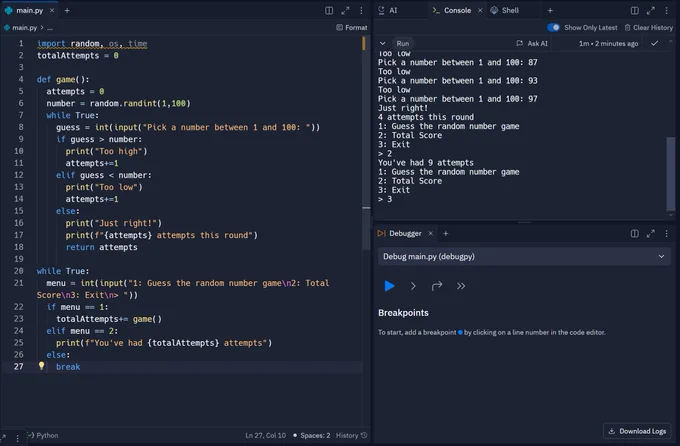Start debugging with the blue play button
This screenshot has height=446, width=680.
[x=389, y=286]
